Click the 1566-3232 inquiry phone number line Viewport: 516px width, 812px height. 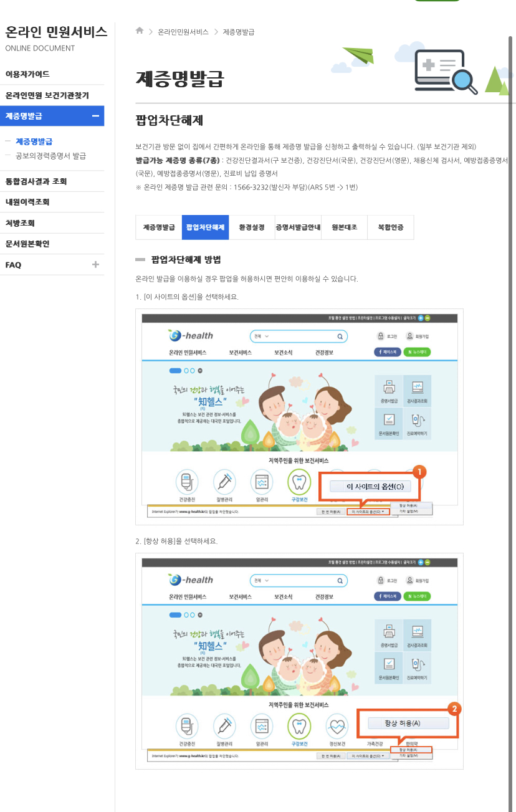point(247,187)
